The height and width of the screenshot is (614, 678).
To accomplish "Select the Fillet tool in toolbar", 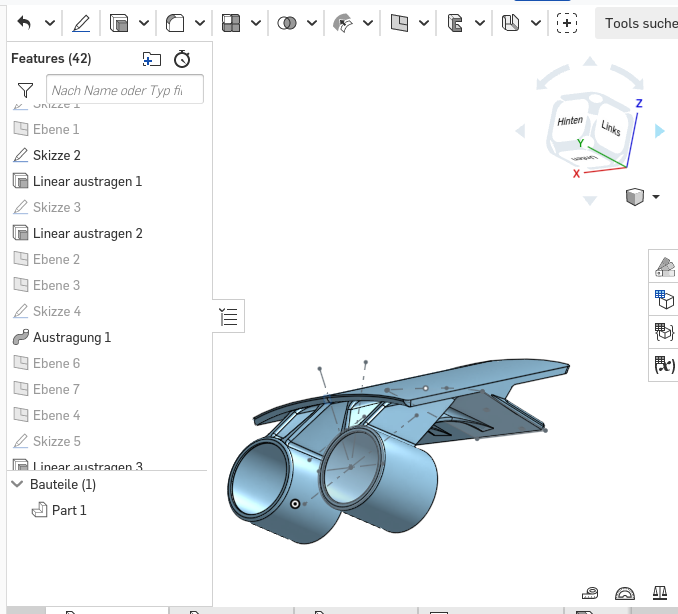I will 175,22.
